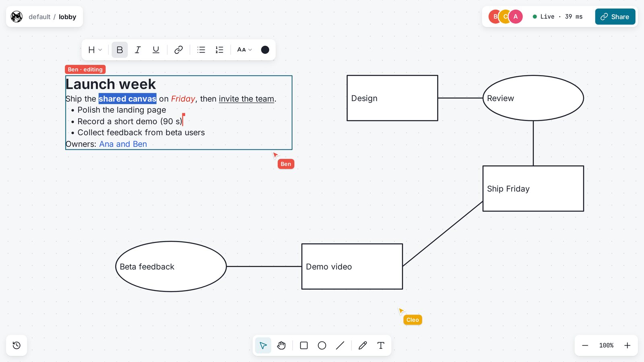Select the Demo video box
This screenshot has height=362, width=644.
[x=352, y=266]
